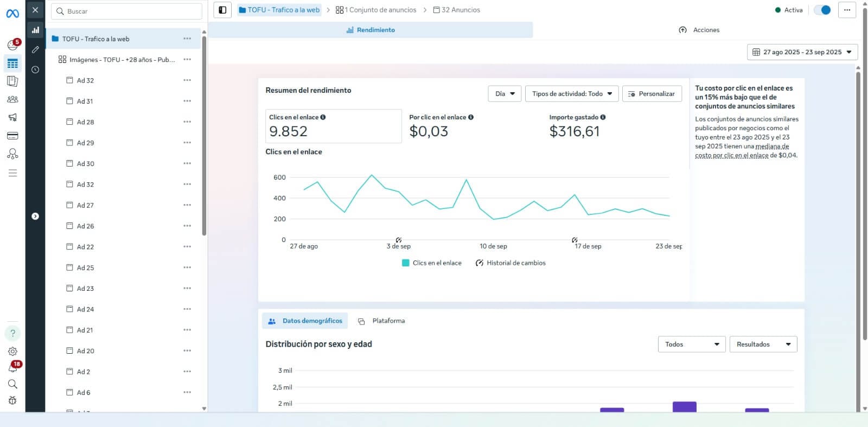Click the megaphone ads icon

point(12,117)
